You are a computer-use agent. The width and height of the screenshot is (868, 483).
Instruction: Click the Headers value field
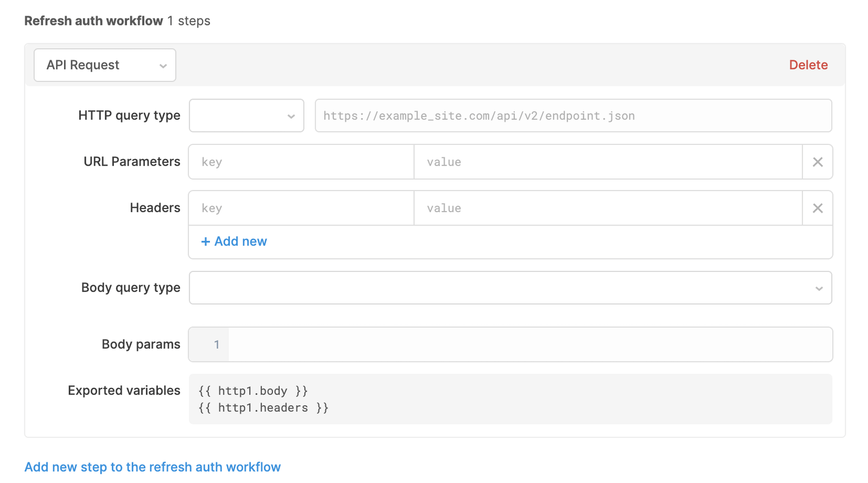click(x=608, y=208)
